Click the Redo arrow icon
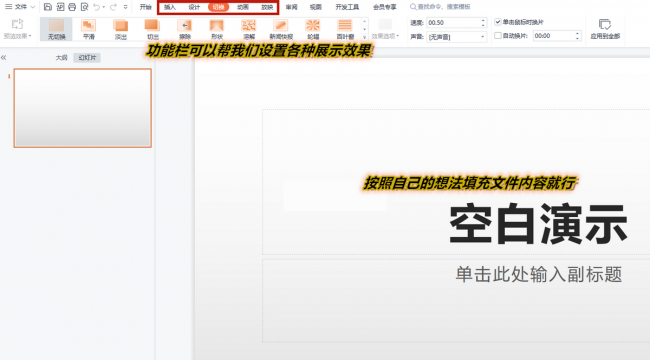650x360 pixels. 113,7
